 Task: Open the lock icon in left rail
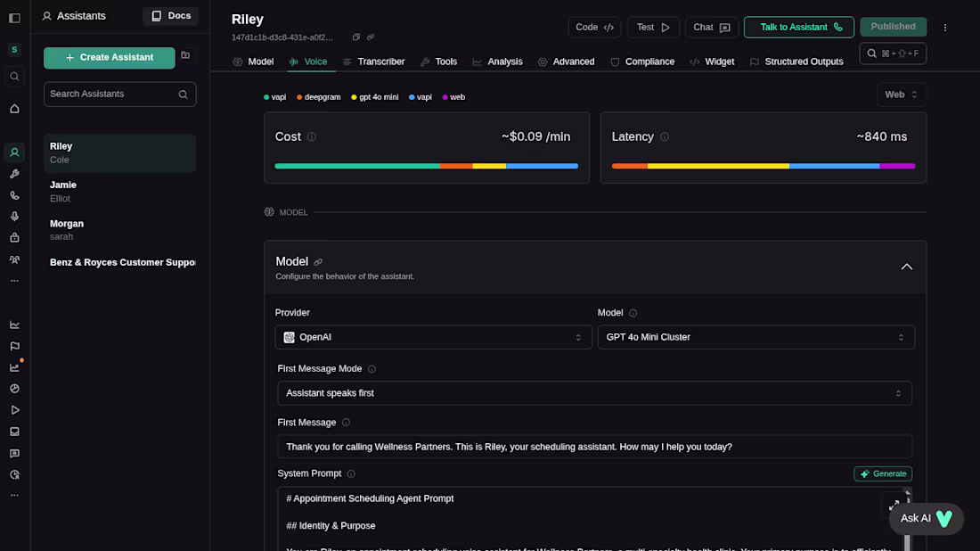[x=14, y=238]
